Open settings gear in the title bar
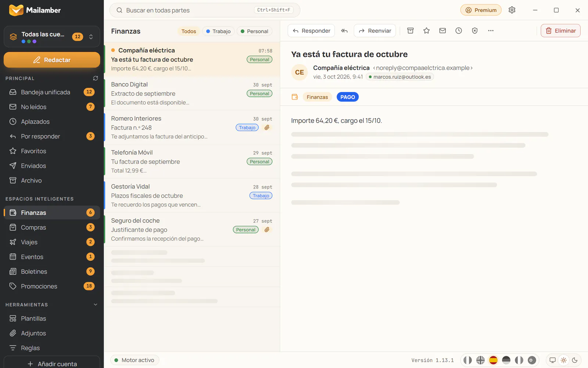 click(512, 10)
